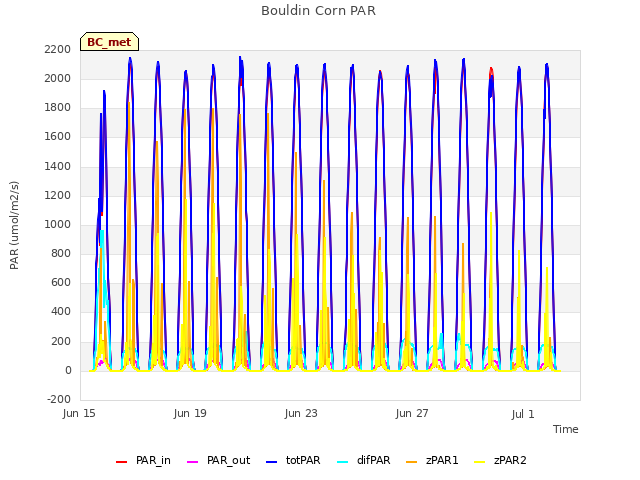Click the Jun 19 x-axis tick label
This screenshot has width=640, height=480.
coord(190,413)
